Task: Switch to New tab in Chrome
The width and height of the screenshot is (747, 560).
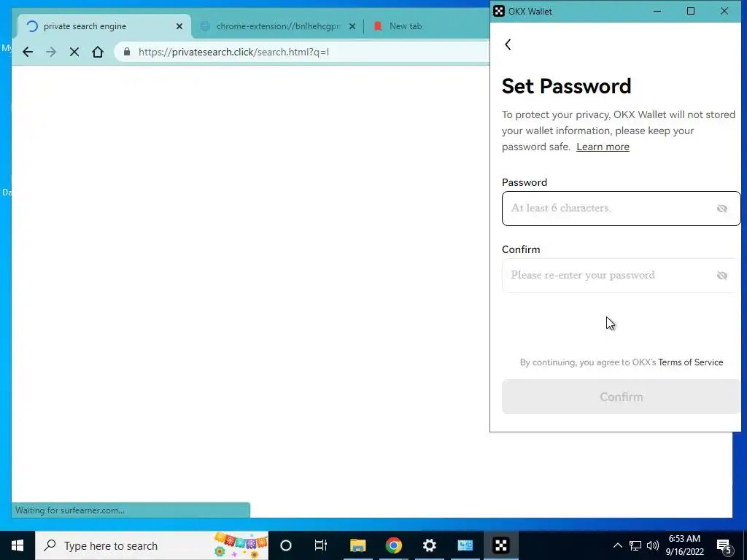Action: point(406,26)
